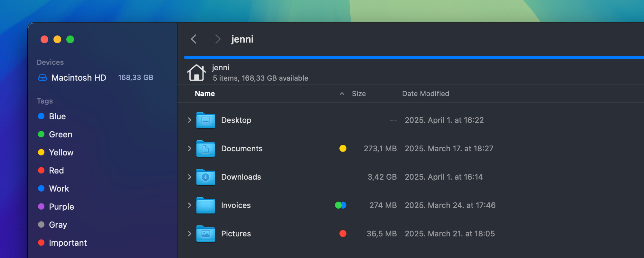This screenshot has width=644, height=258.
Task: Click the 274 MB size value
Action: click(x=383, y=205)
